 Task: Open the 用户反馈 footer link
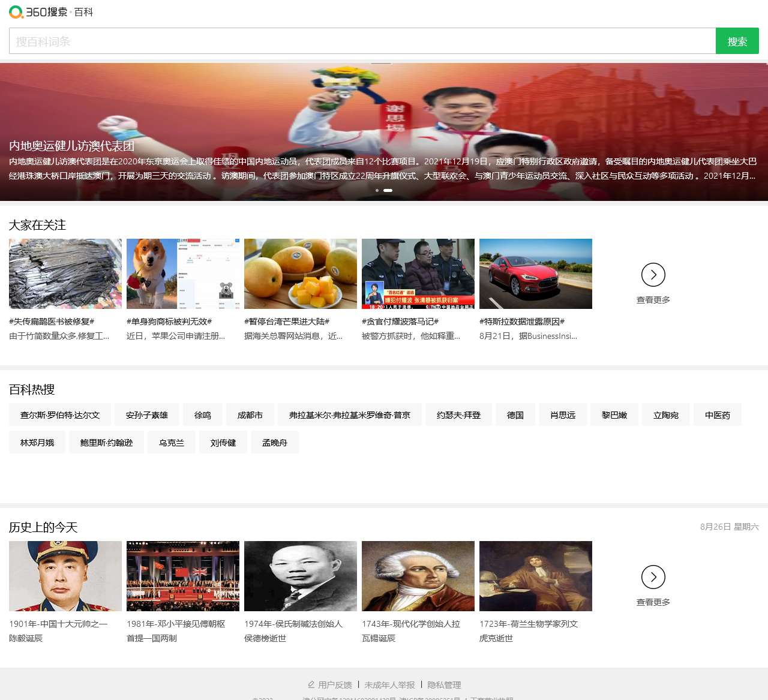335,685
